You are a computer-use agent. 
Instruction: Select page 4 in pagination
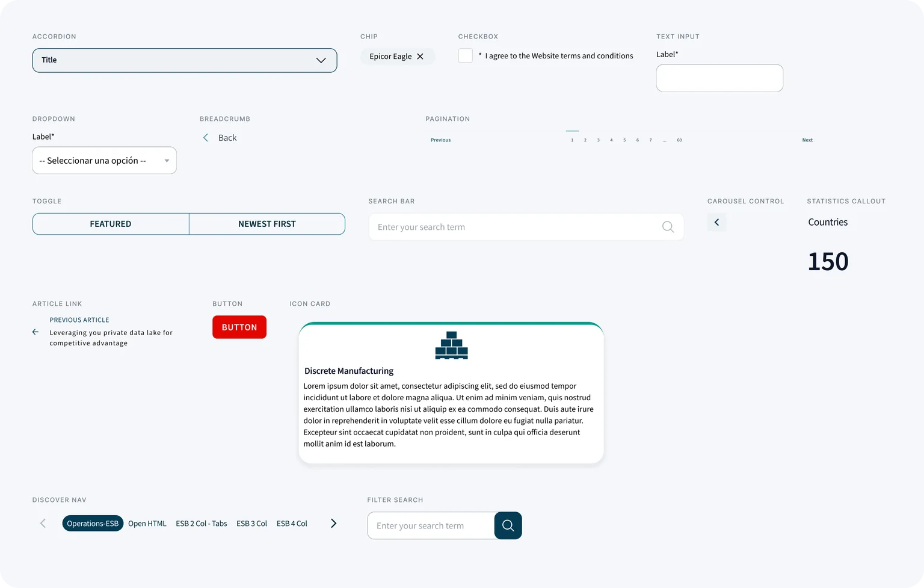pos(611,140)
